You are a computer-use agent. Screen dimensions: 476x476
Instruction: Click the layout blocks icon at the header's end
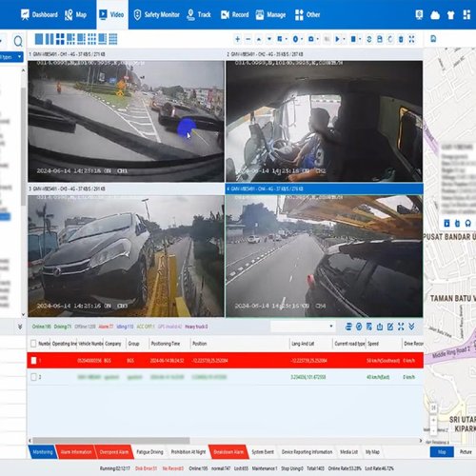point(466,14)
